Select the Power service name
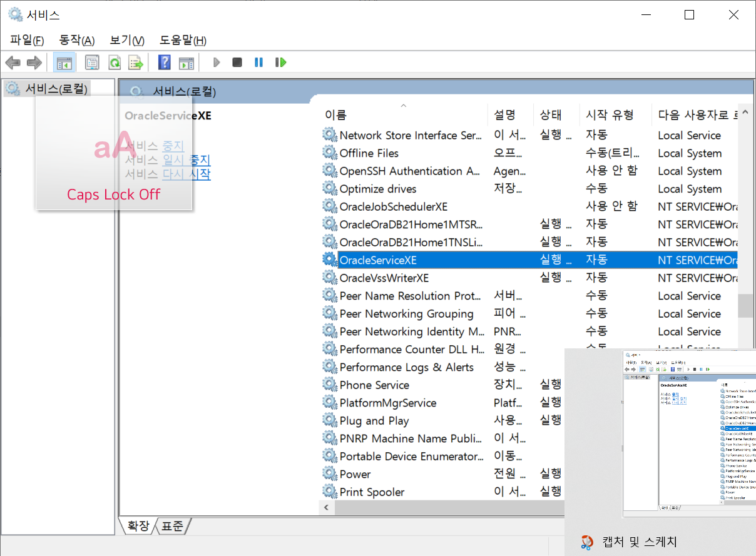 [x=355, y=474]
